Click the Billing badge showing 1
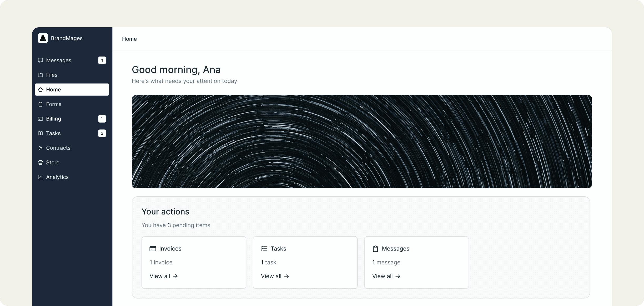Image resolution: width=644 pixels, height=306 pixels. [x=102, y=119]
